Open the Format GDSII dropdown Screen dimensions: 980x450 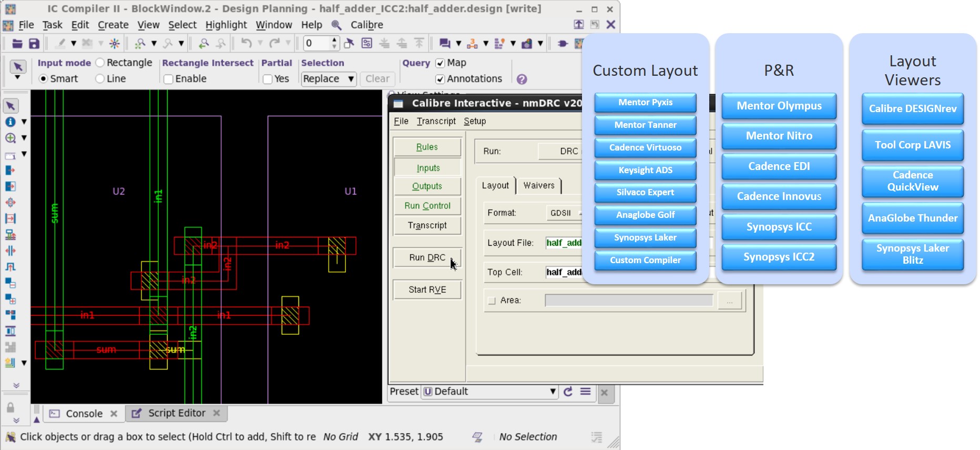coord(565,213)
